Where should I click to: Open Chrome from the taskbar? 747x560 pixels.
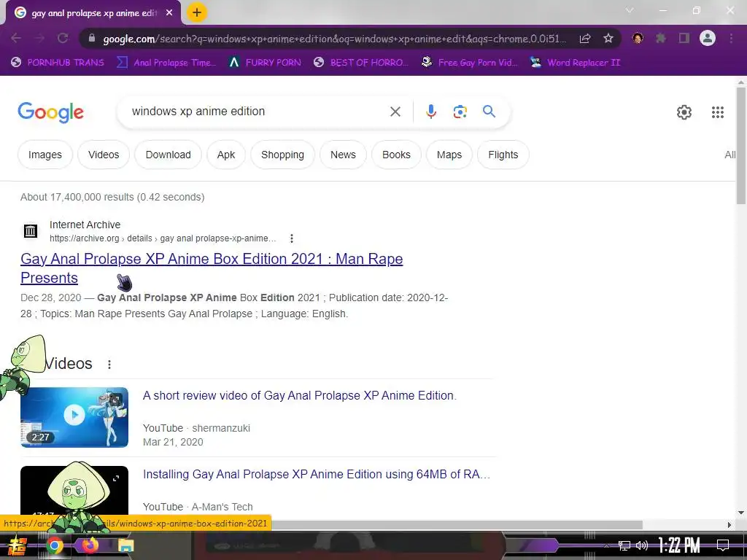point(55,545)
